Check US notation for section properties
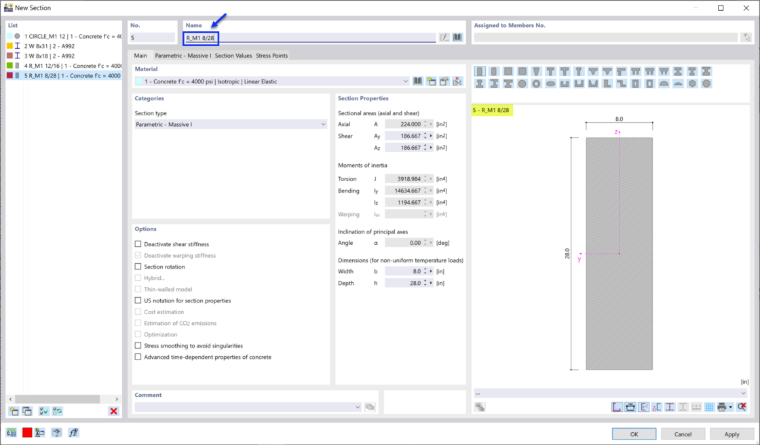Screen dimensions: 760x445 (x=138, y=301)
